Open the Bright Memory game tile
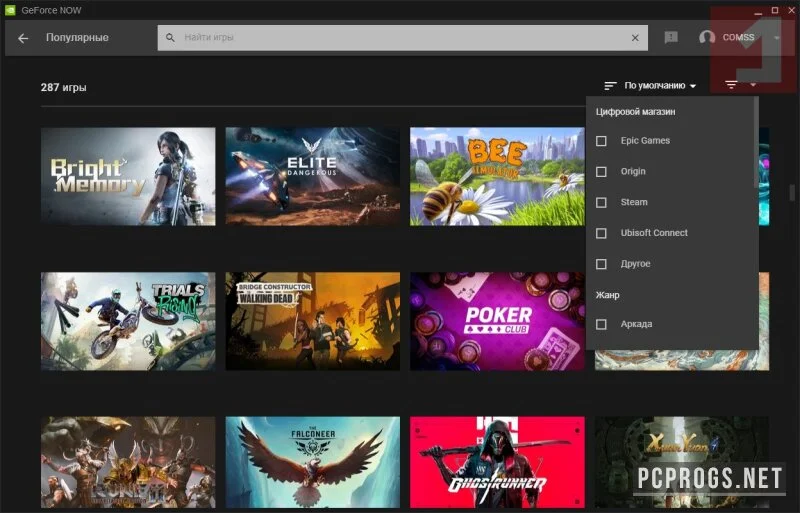This screenshot has width=800, height=513. pyautogui.click(x=128, y=177)
